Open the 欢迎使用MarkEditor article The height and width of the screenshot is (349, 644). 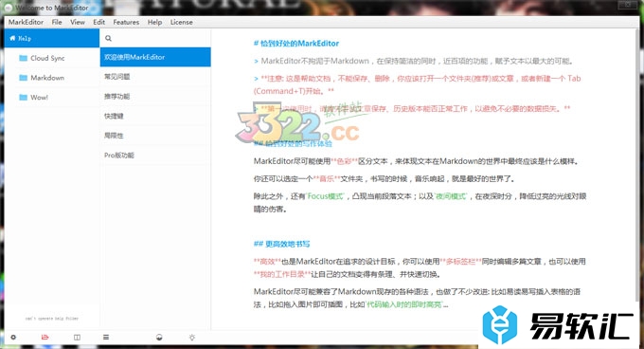[x=155, y=57]
